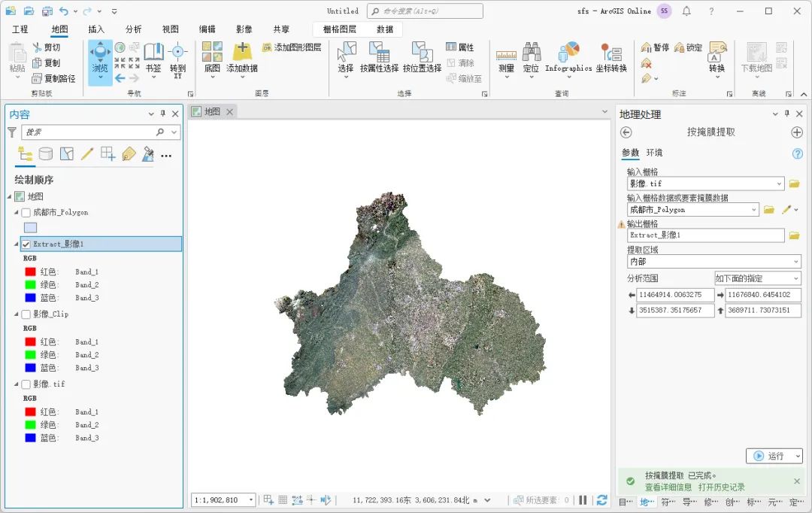This screenshot has width=812, height=513.
Task: Click the 打开历史记录 link
Action: tap(721, 487)
